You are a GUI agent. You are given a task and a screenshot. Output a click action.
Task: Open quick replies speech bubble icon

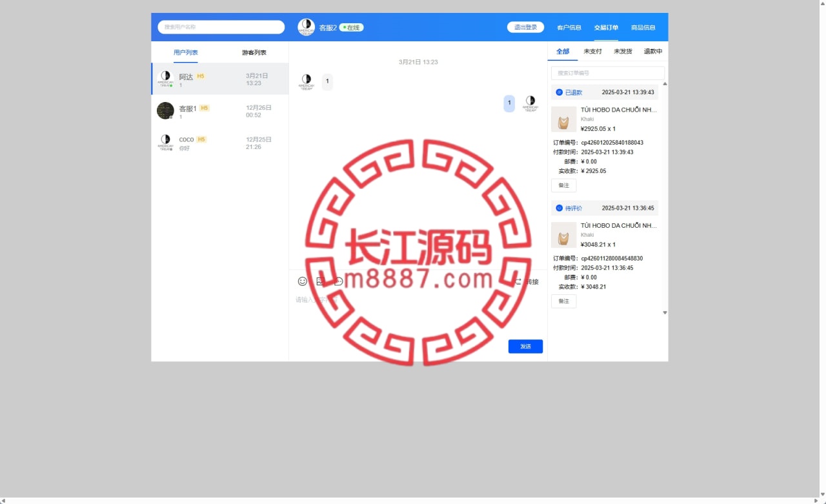click(x=338, y=281)
